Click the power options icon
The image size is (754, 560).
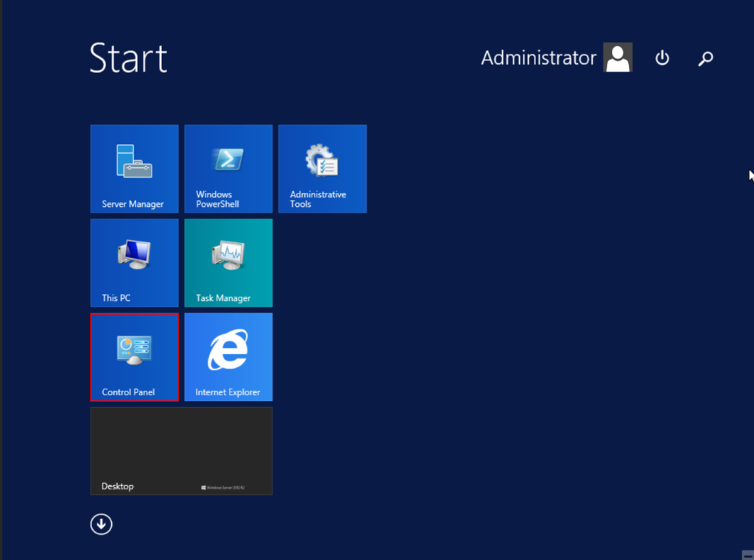[x=661, y=58]
